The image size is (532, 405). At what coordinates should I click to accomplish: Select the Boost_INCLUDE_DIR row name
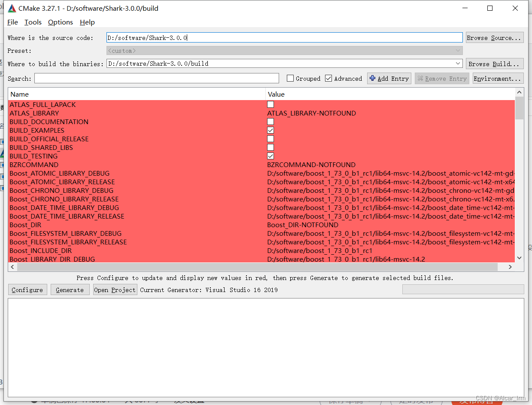(x=41, y=250)
